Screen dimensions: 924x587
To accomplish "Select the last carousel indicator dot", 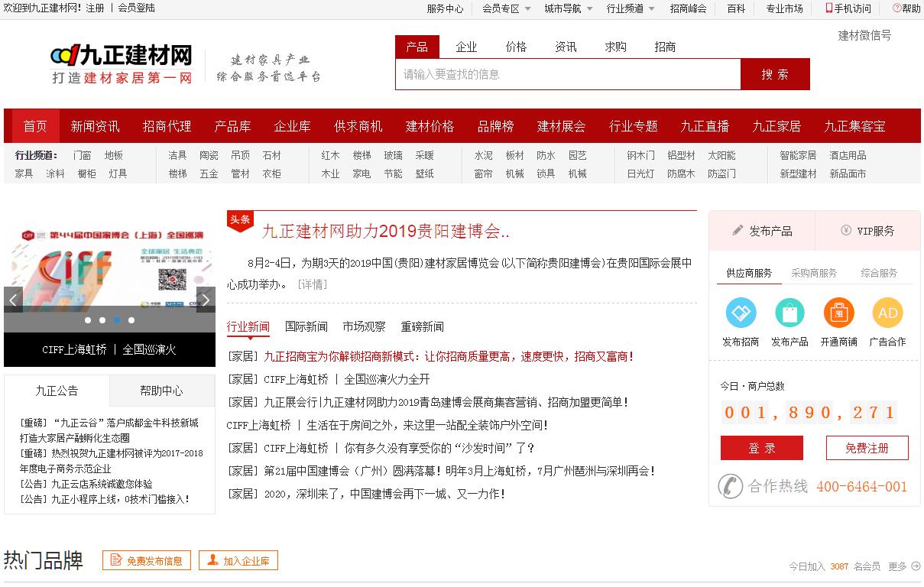I will pos(131,320).
